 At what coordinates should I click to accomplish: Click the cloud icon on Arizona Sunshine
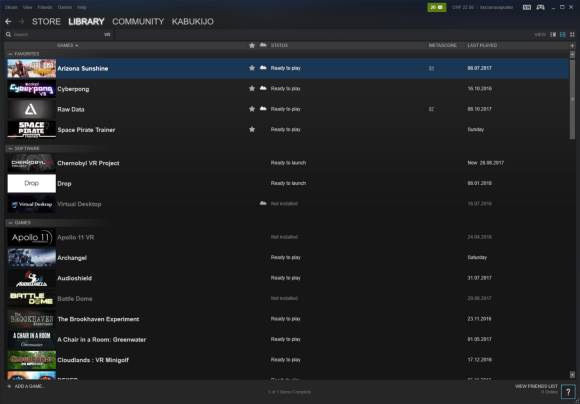click(263, 68)
